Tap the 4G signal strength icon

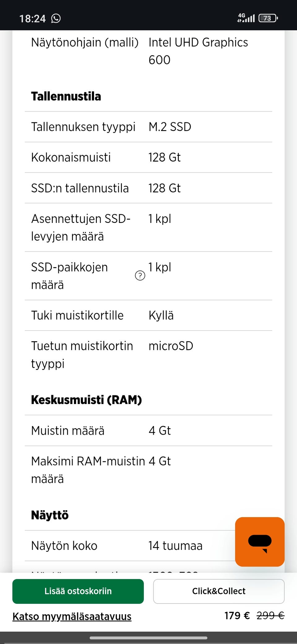(246, 18)
